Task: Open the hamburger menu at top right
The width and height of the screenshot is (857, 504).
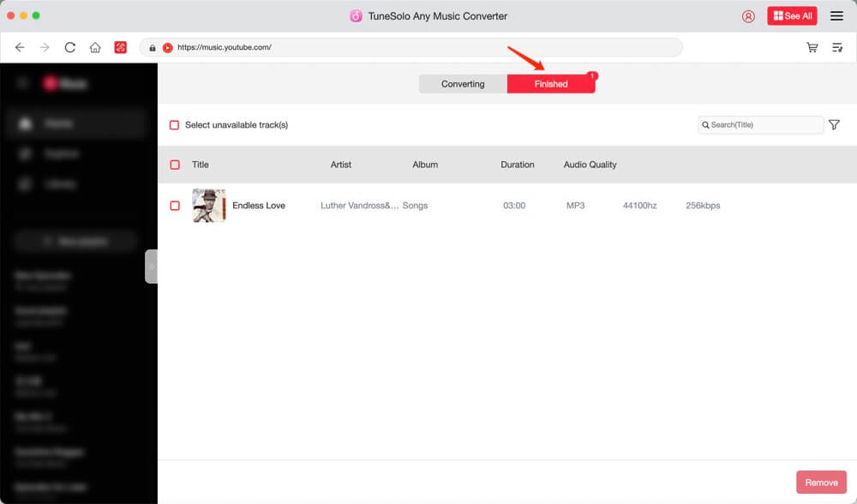Action: click(836, 15)
